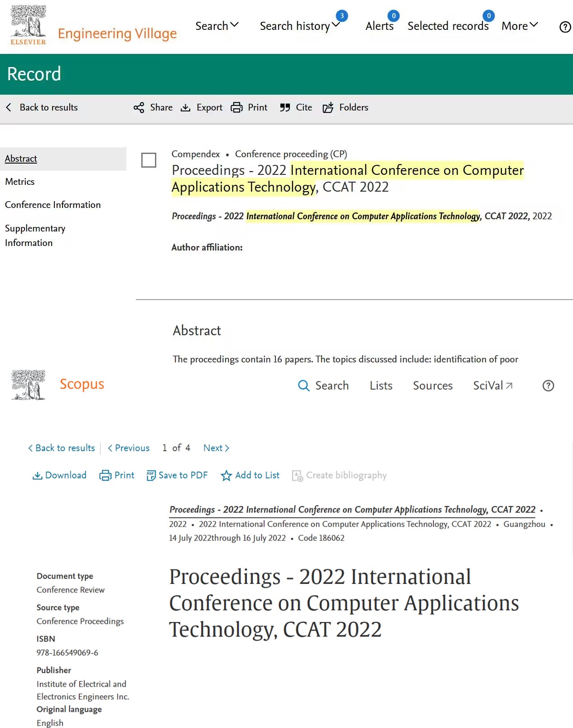
Task: Expand the Search history dropdown
Action: point(300,26)
